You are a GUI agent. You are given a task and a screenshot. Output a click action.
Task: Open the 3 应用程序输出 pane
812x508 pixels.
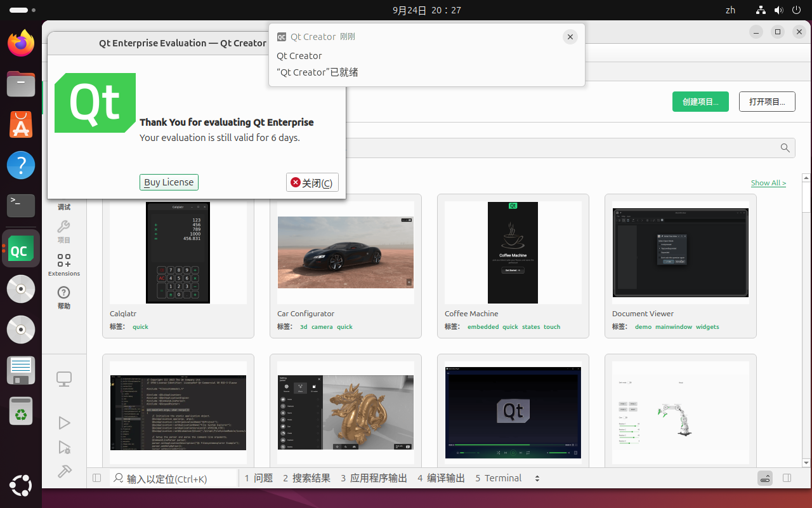click(x=374, y=478)
